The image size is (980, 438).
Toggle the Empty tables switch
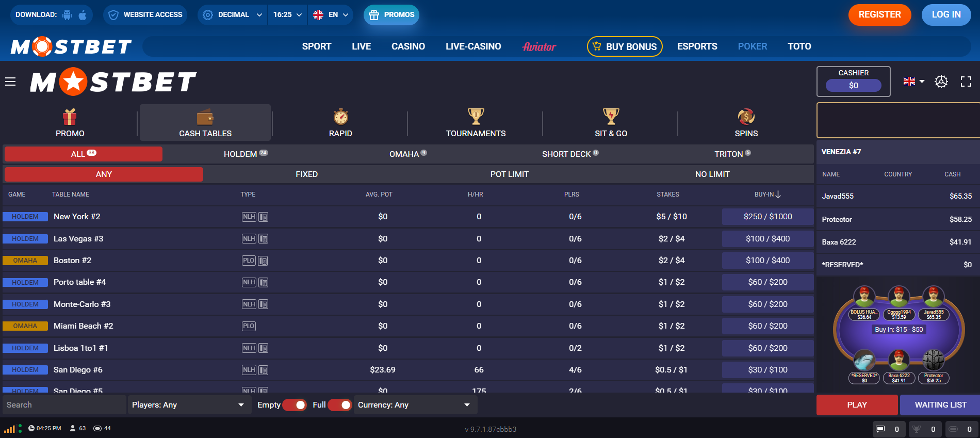(x=294, y=405)
